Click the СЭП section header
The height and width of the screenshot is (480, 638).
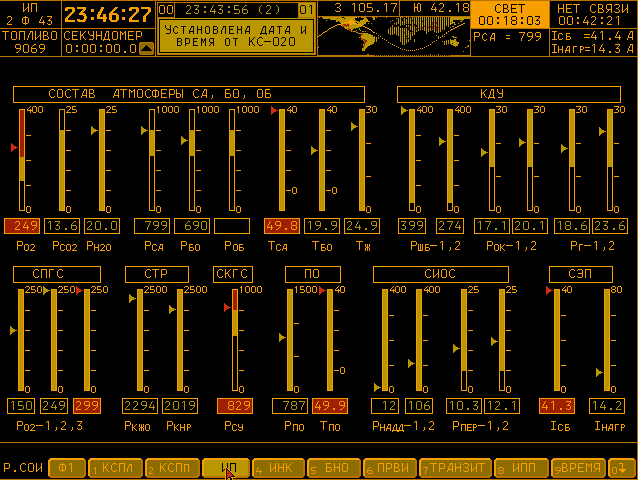(x=581, y=274)
